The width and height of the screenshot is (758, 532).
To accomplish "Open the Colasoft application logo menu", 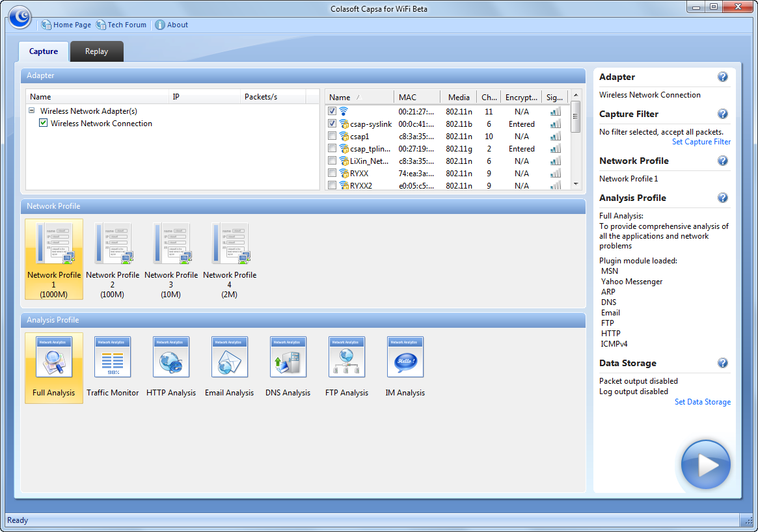I will point(20,18).
